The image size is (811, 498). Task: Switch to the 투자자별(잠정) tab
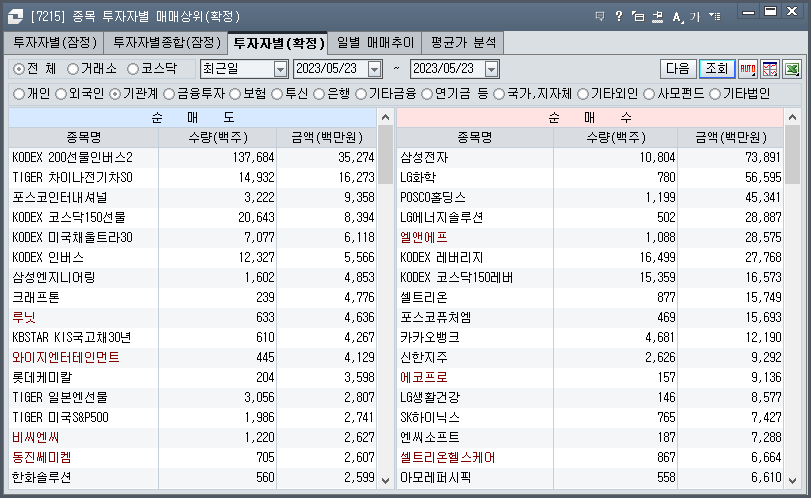54,42
